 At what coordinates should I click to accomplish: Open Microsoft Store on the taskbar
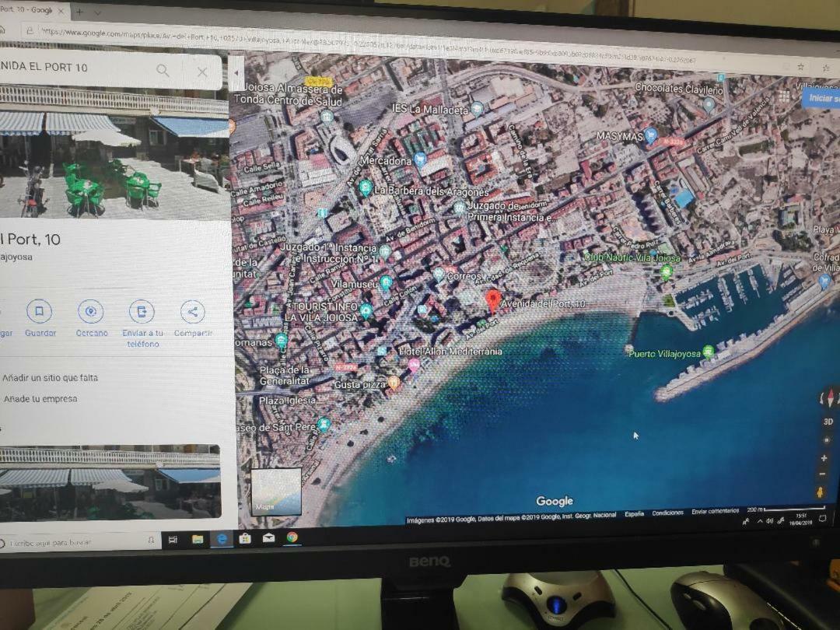[x=245, y=538]
